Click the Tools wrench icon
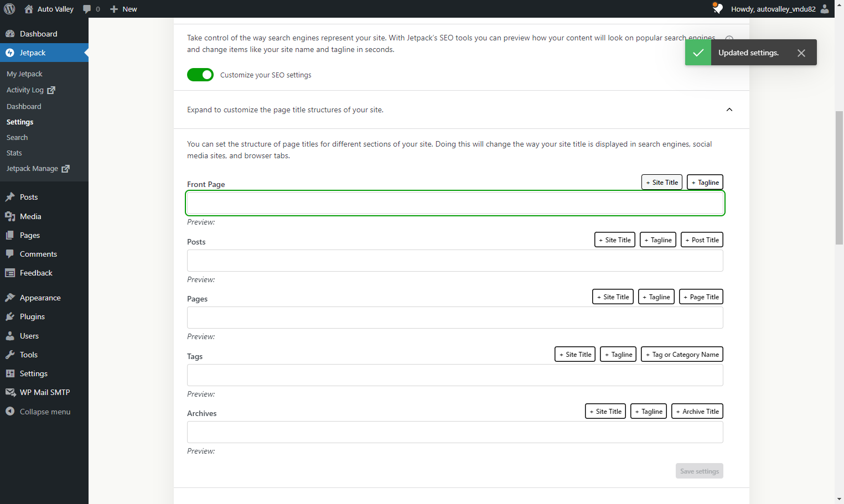 (10, 355)
